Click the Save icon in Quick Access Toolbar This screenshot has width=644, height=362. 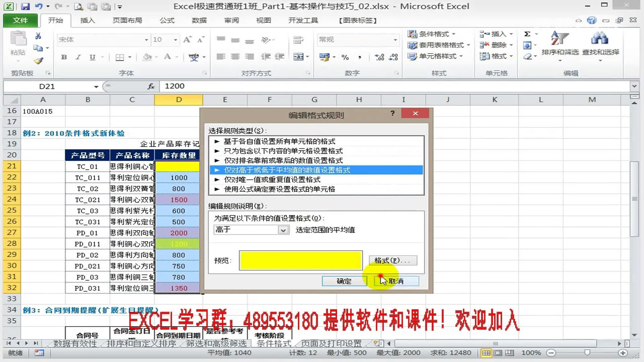(x=25, y=6)
